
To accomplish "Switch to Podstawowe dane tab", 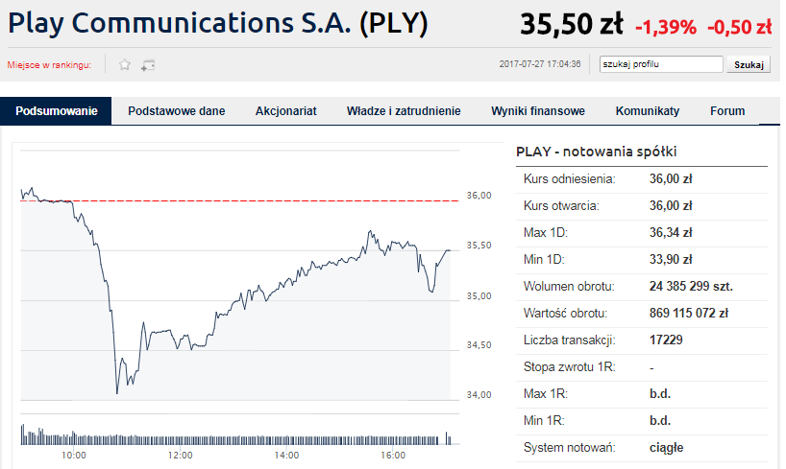I will (x=176, y=111).
